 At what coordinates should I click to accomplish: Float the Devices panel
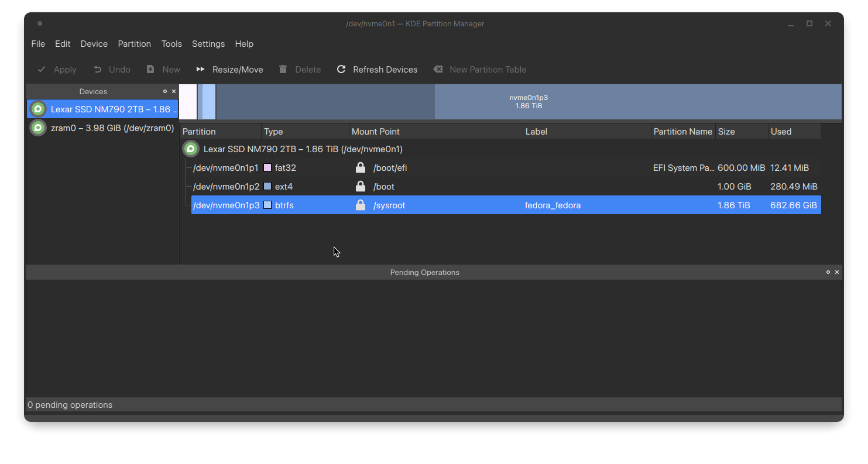point(165,91)
